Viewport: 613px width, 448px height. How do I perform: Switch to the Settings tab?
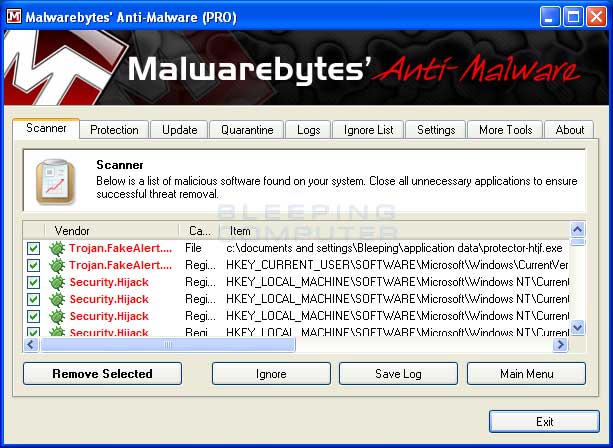click(x=436, y=130)
